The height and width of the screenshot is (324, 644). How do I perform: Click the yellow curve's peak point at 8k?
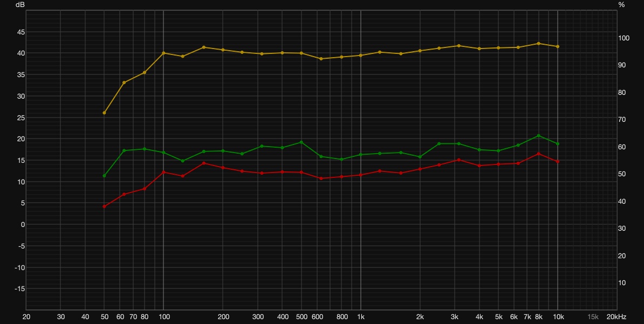pyautogui.click(x=538, y=44)
